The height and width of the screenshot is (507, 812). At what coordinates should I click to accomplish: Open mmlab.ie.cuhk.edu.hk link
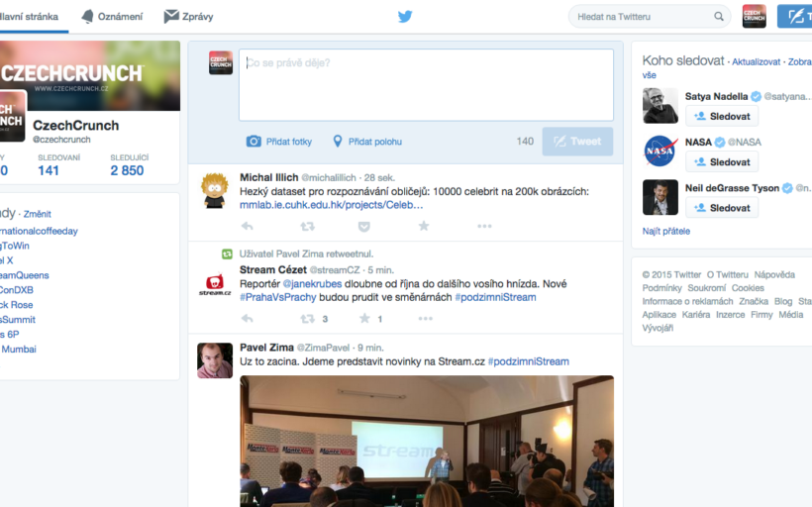pyautogui.click(x=331, y=205)
